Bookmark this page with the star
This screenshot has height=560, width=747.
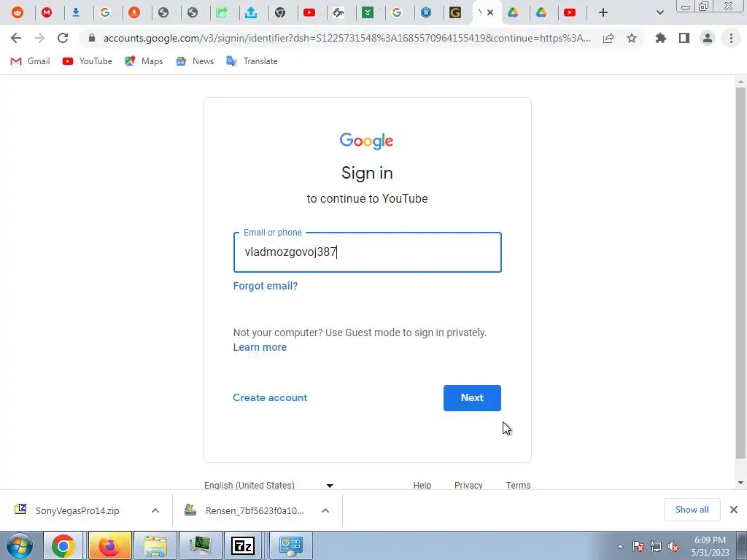[632, 38]
